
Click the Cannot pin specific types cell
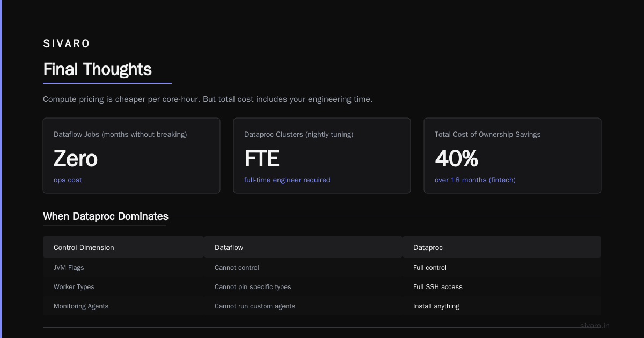(253, 287)
